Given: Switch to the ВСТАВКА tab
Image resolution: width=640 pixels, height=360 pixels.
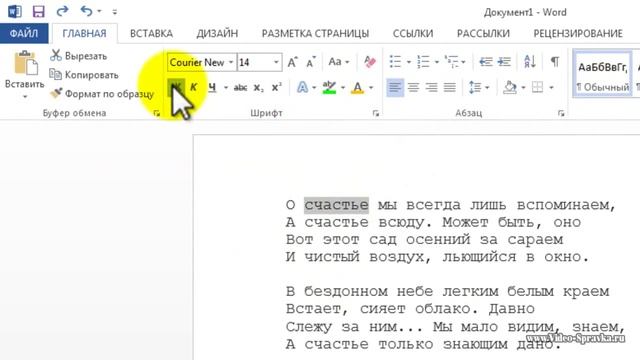Looking at the screenshot, I should 151,33.
